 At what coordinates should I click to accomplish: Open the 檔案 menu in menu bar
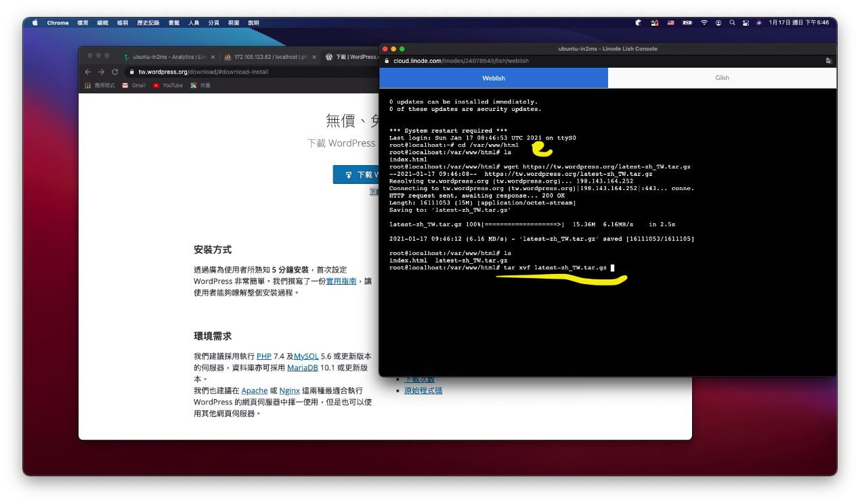[x=83, y=22]
